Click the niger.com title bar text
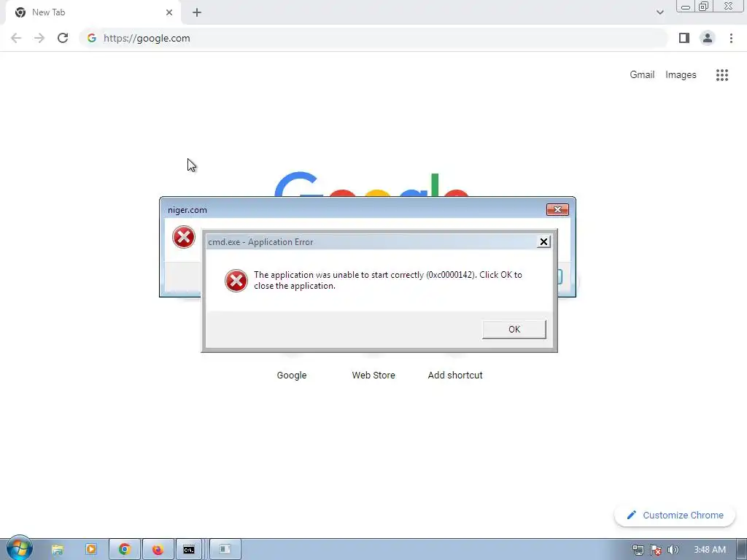This screenshot has height=560, width=747. 187,210
